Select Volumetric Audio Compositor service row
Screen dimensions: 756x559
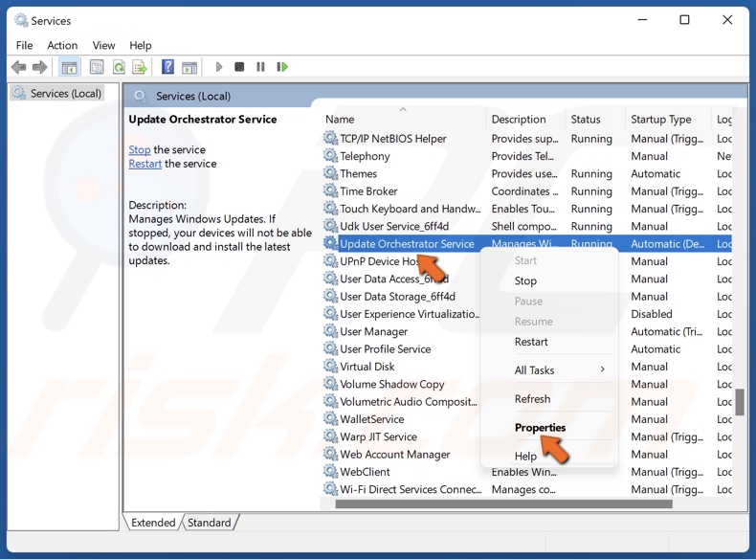[527, 401]
